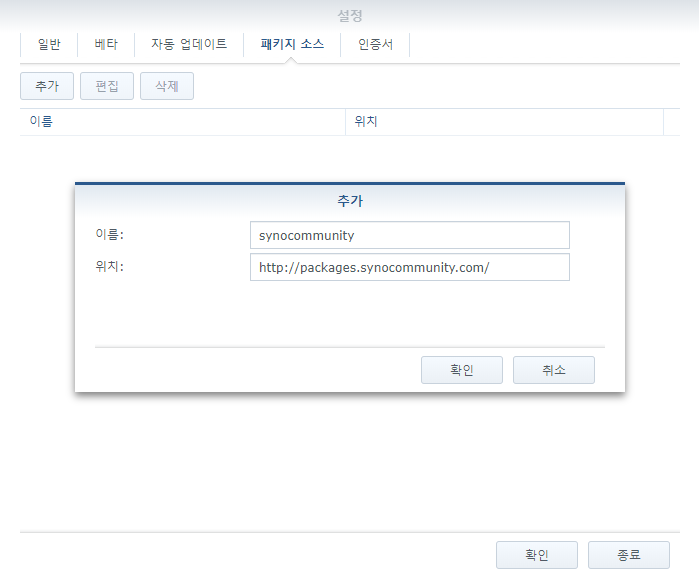The image size is (699, 576).
Task: Click the 편집 button
Action: (107, 86)
